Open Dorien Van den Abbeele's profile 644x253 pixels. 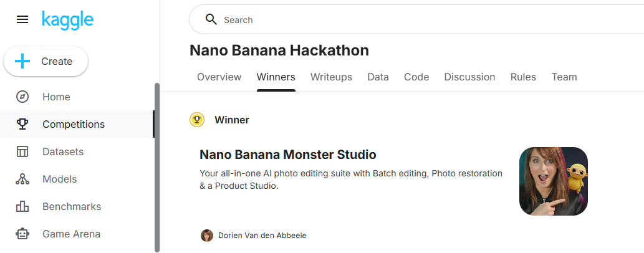pyautogui.click(x=262, y=236)
